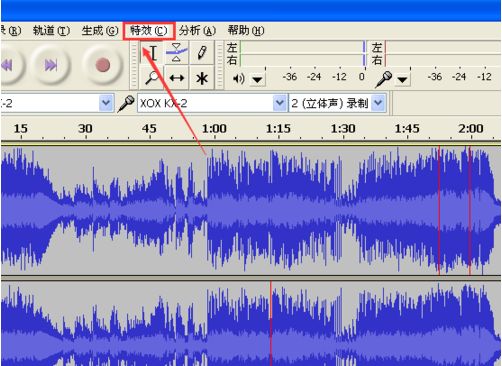
Task: Expand the stereo recording channels dropdown
Action: 378,103
